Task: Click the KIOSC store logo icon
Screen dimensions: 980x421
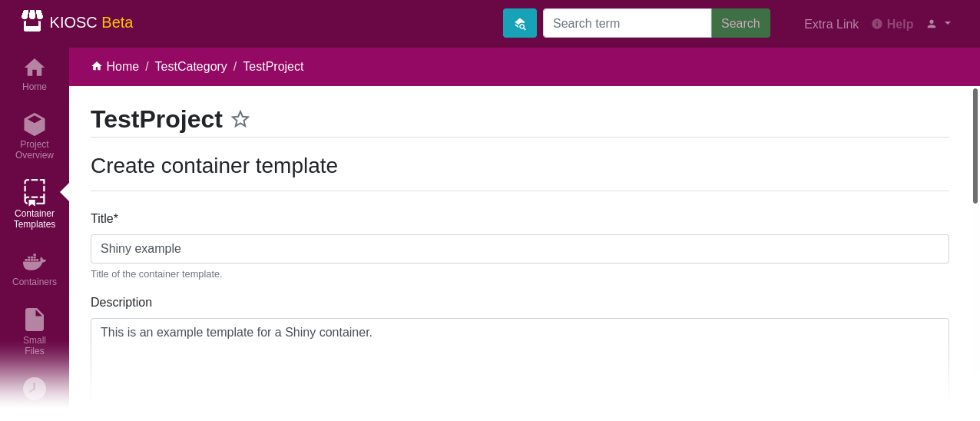Action: 32,21
